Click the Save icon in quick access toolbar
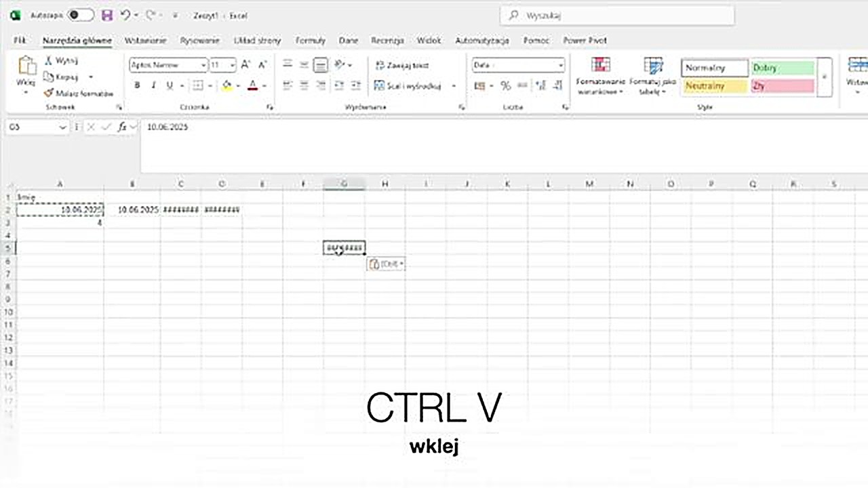The width and height of the screenshot is (868, 488). point(106,15)
